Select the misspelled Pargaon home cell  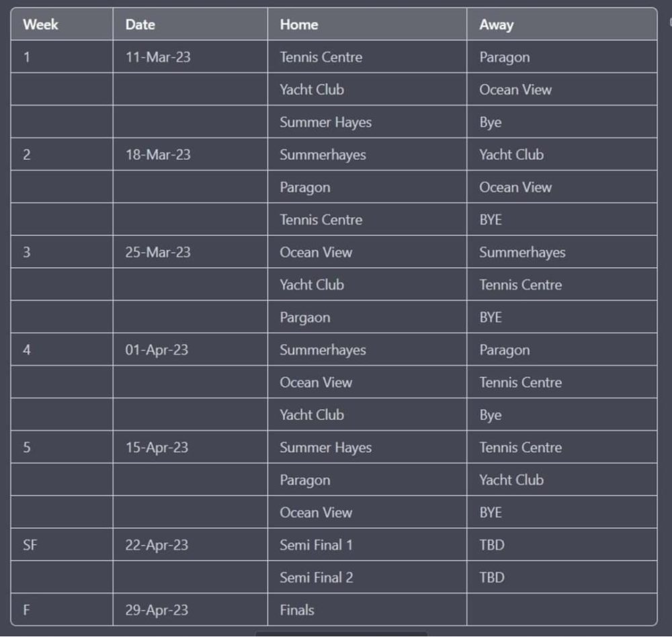tap(368, 318)
